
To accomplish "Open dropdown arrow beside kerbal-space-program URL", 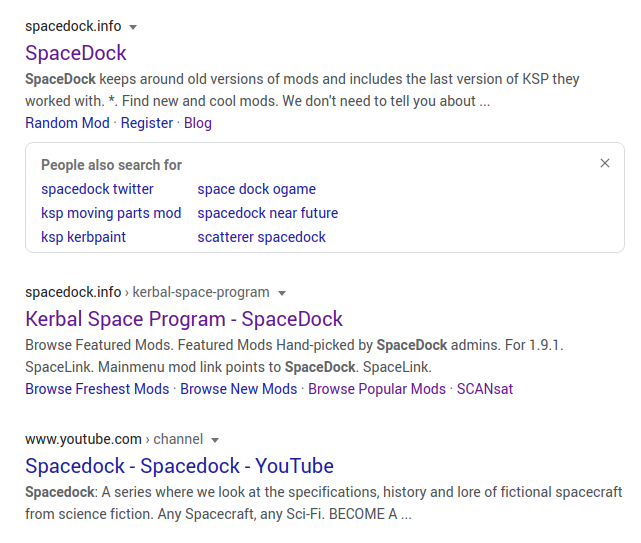I will point(282,293).
